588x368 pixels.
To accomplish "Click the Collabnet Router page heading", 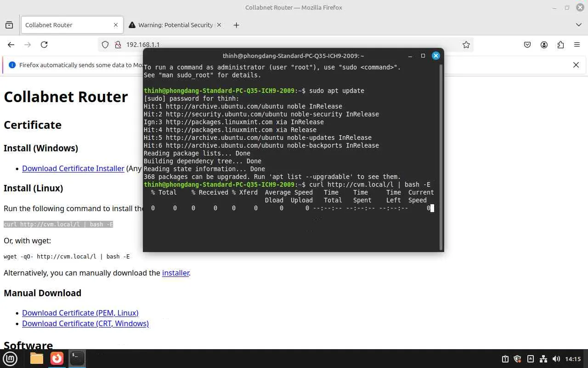I will pyautogui.click(x=66, y=97).
